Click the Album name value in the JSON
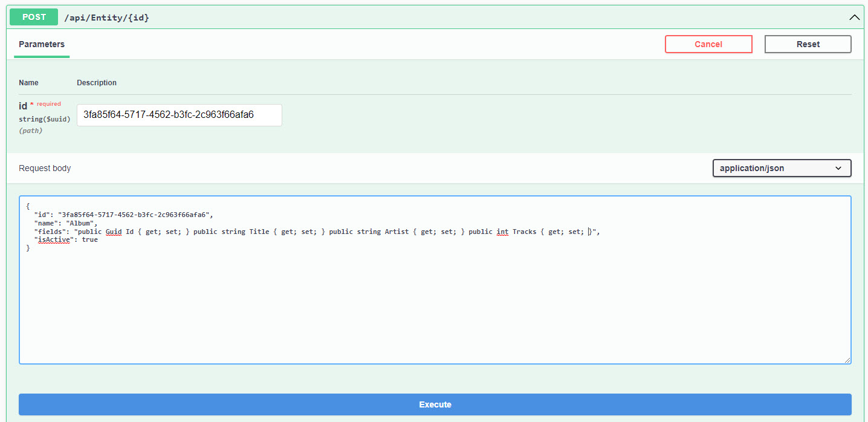The width and height of the screenshot is (868, 422). pos(79,224)
